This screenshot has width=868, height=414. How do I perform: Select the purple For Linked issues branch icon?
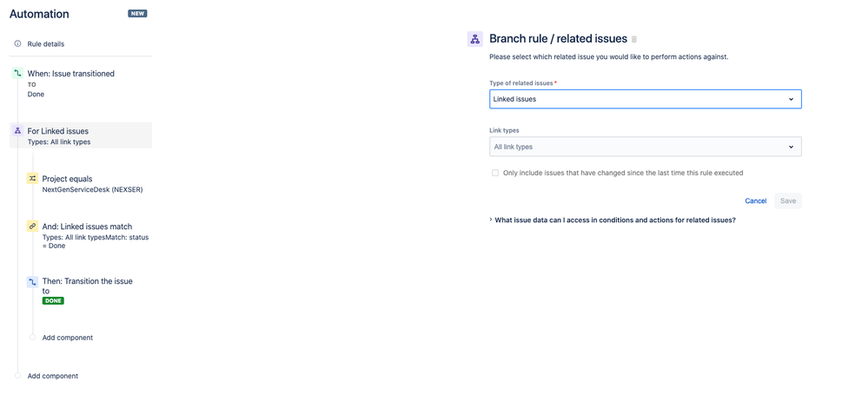point(17,131)
